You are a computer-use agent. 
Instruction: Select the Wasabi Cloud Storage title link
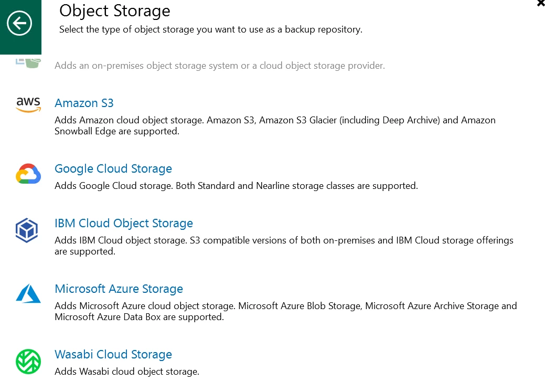[x=113, y=354]
